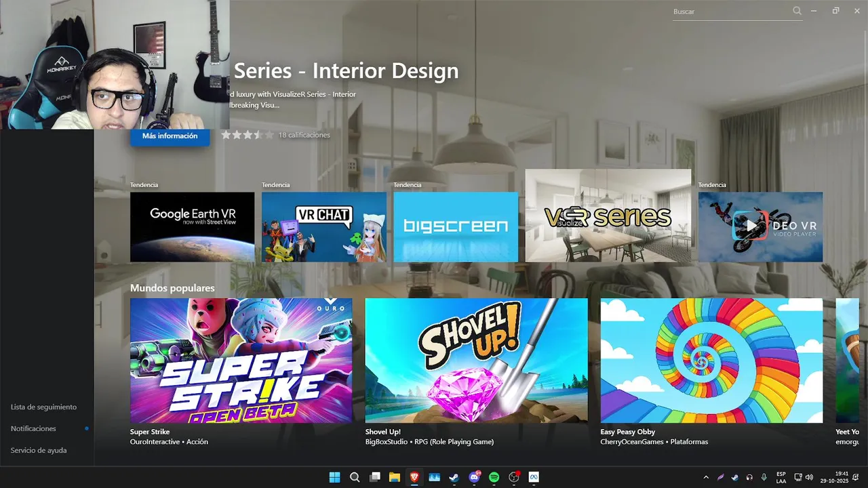Open Spotify from the taskbar
The width and height of the screenshot is (868, 488).
pos(494,477)
